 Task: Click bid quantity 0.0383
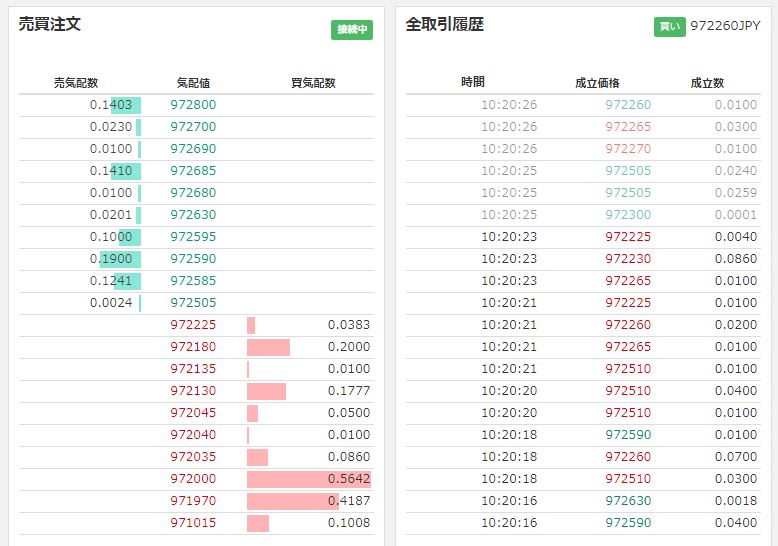349,325
